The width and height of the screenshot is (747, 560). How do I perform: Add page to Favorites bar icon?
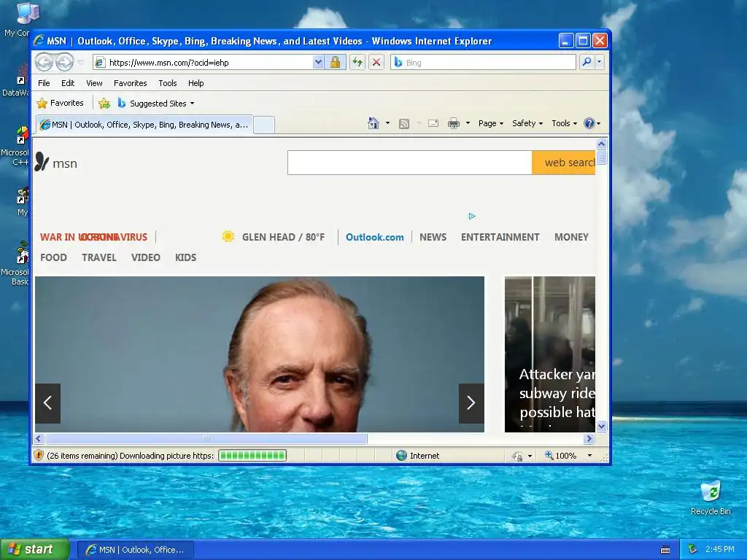coord(104,104)
